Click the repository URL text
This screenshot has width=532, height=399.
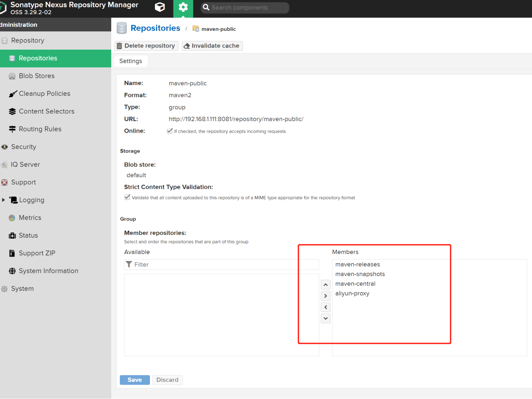pos(236,119)
